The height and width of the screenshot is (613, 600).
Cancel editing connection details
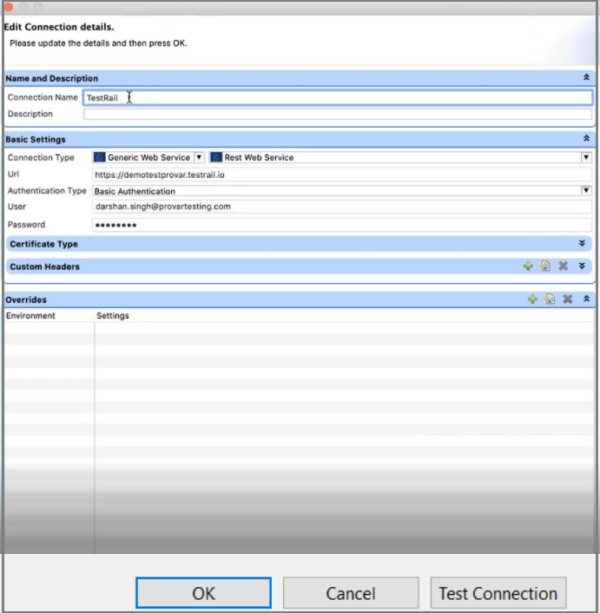point(351,593)
